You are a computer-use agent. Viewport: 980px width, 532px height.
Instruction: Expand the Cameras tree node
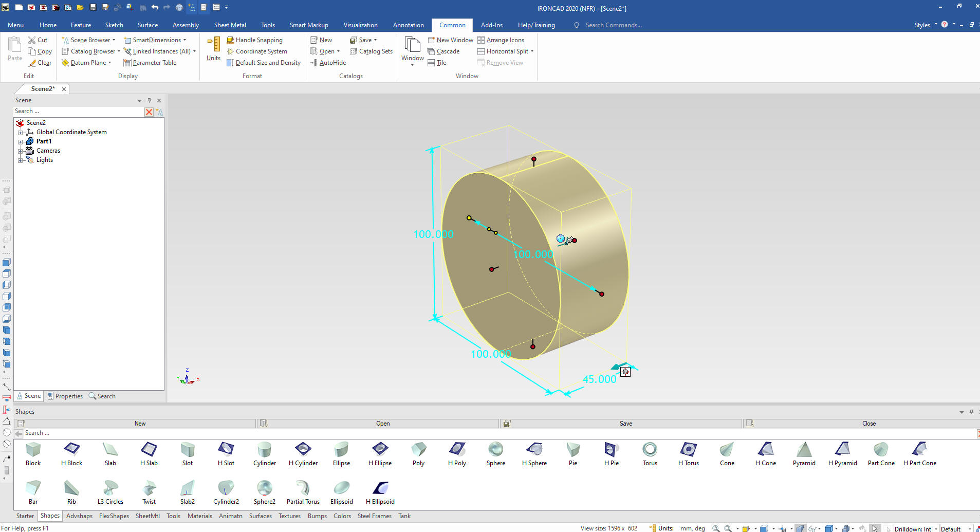coord(21,151)
